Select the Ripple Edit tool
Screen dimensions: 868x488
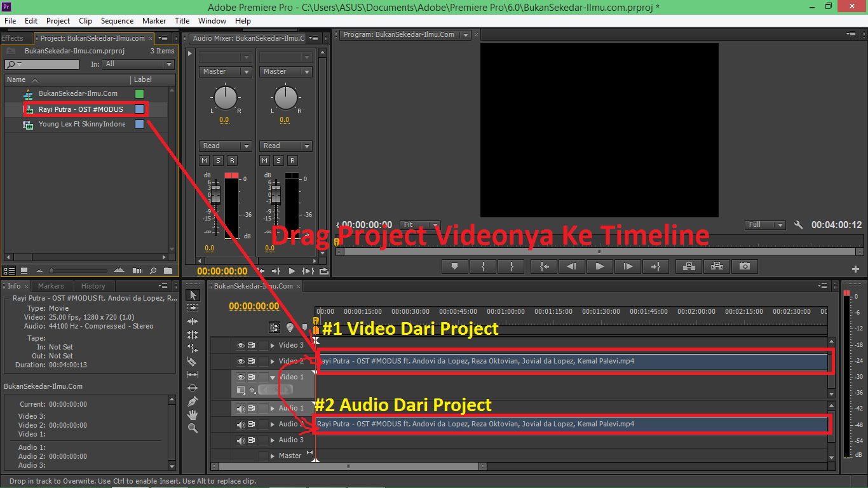[x=193, y=322]
